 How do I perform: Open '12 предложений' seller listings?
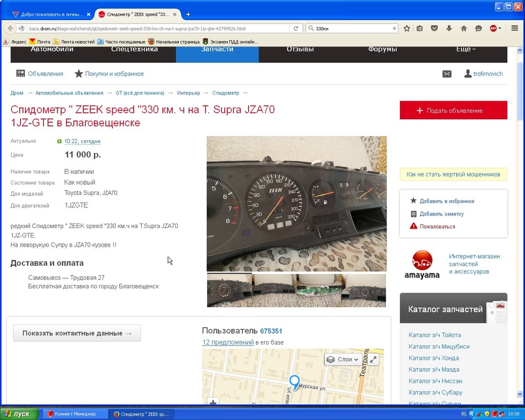pos(228,342)
